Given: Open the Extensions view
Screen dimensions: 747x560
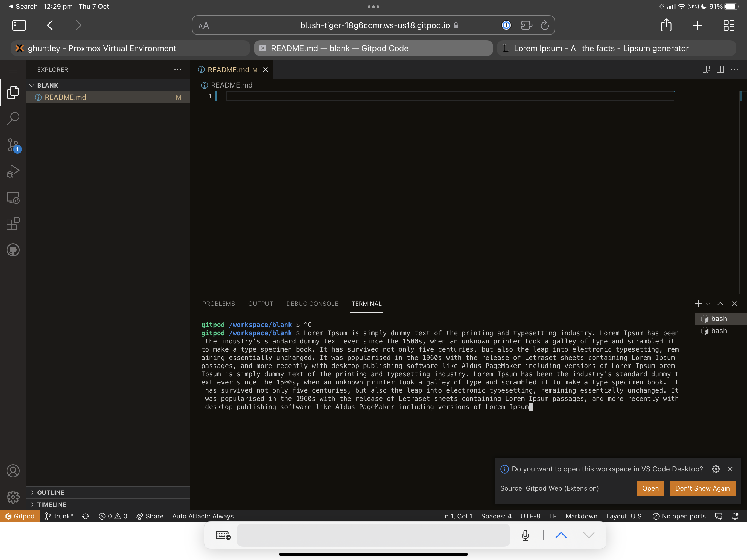Looking at the screenshot, I should click(x=13, y=224).
